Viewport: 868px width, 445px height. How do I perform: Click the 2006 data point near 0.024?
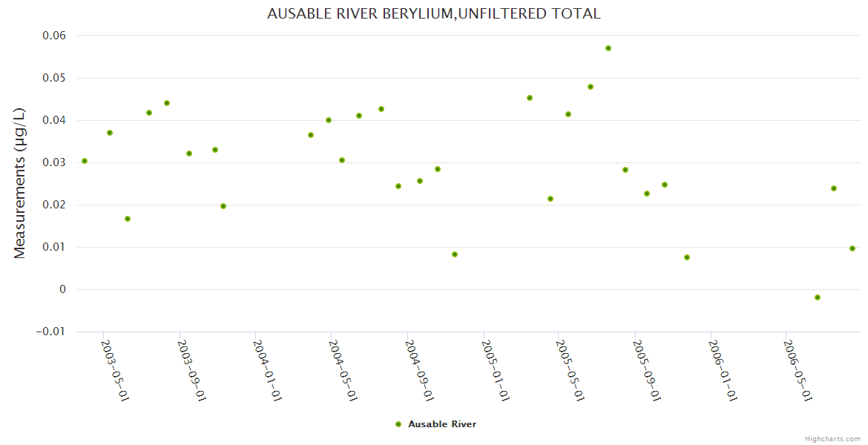[x=834, y=188]
